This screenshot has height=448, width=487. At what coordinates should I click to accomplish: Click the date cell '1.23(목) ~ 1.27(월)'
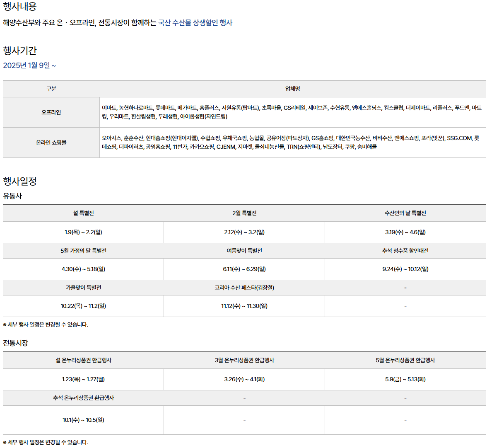point(83,379)
